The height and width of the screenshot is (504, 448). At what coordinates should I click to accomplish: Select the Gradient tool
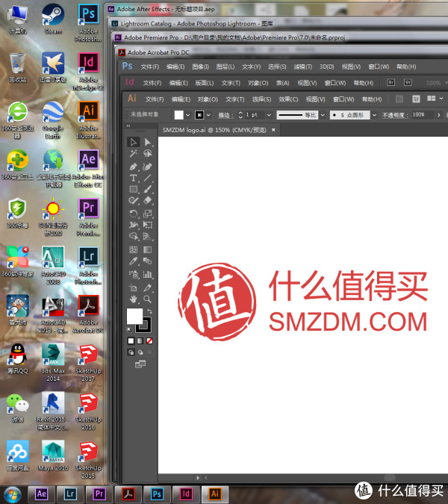pyautogui.click(x=147, y=249)
